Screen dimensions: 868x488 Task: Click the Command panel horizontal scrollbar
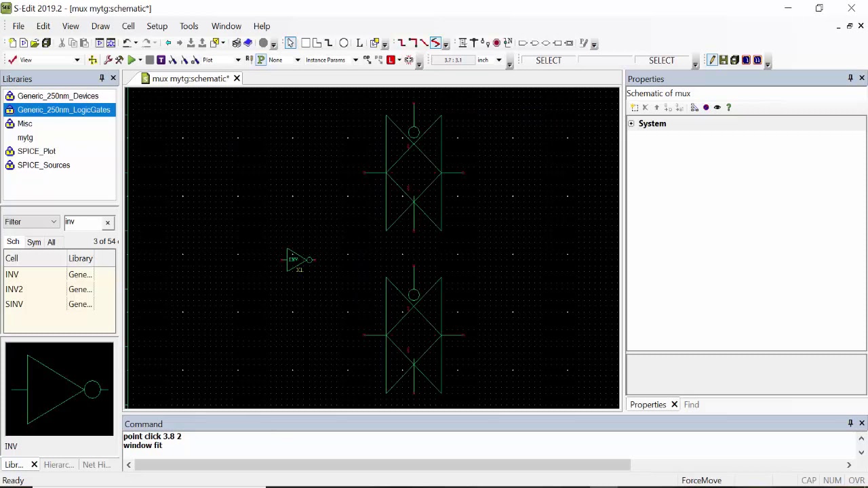pyautogui.click(x=383, y=465)
